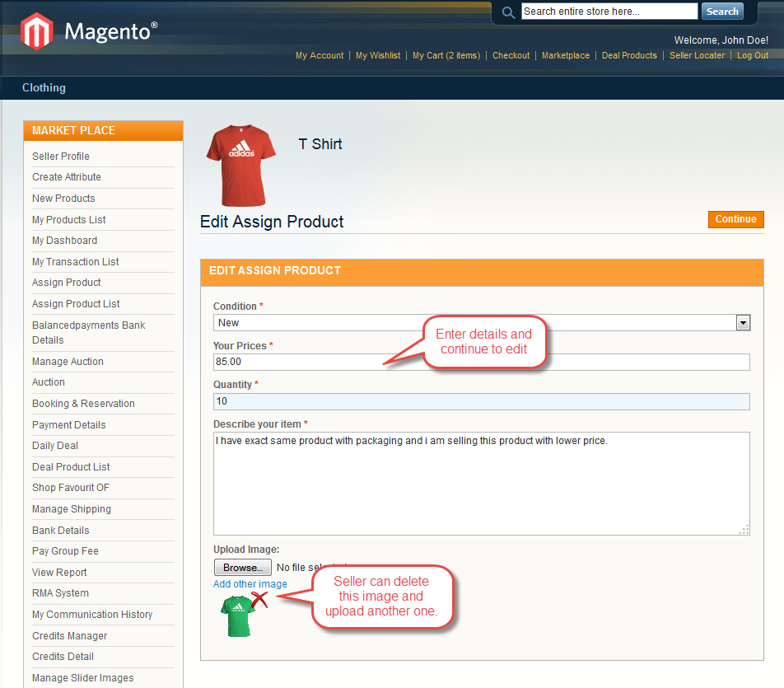
Task: Select Daily Deal sidebar item
Action: click(x=55, y=446)
